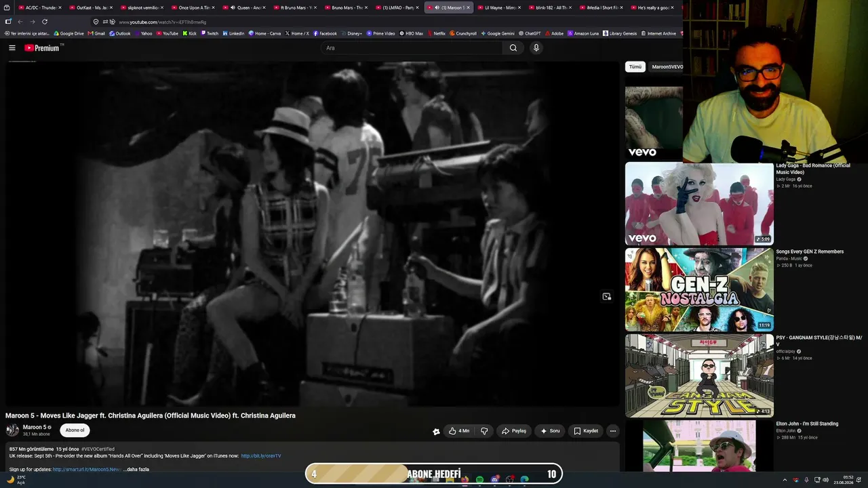Click the browser forward arrow

point(32,22)
